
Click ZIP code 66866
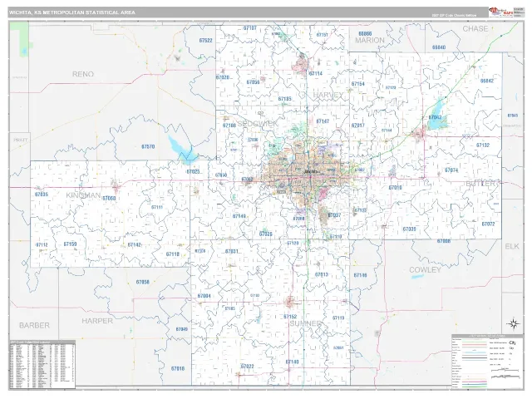click(x=365, y=33)
